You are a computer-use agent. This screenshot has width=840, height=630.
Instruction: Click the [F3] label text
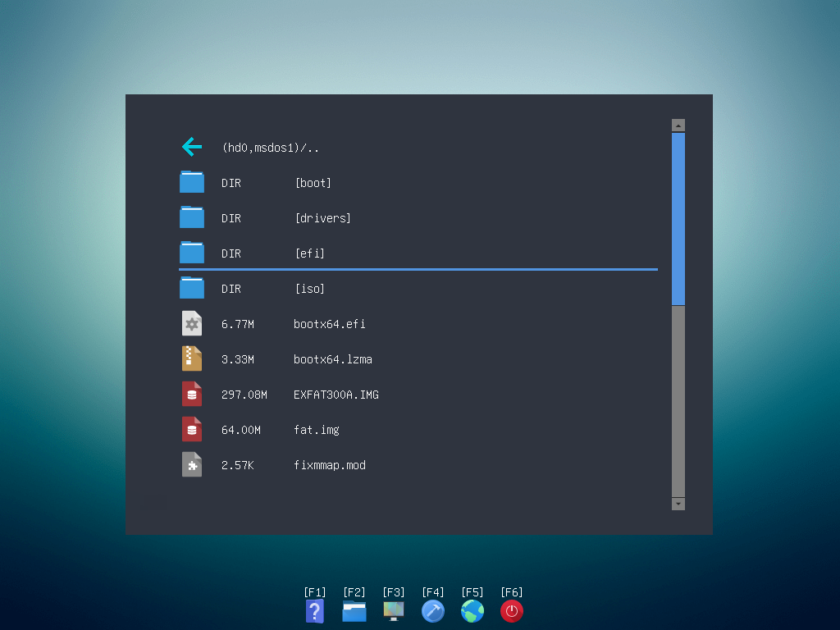pyautogui.click(x=394, y=592)
